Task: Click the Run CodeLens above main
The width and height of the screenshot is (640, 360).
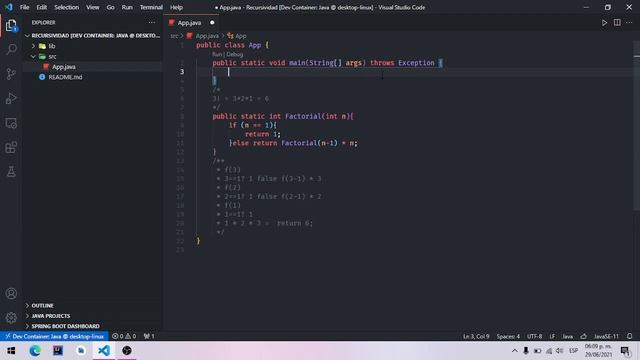Action: coord(217,54)
